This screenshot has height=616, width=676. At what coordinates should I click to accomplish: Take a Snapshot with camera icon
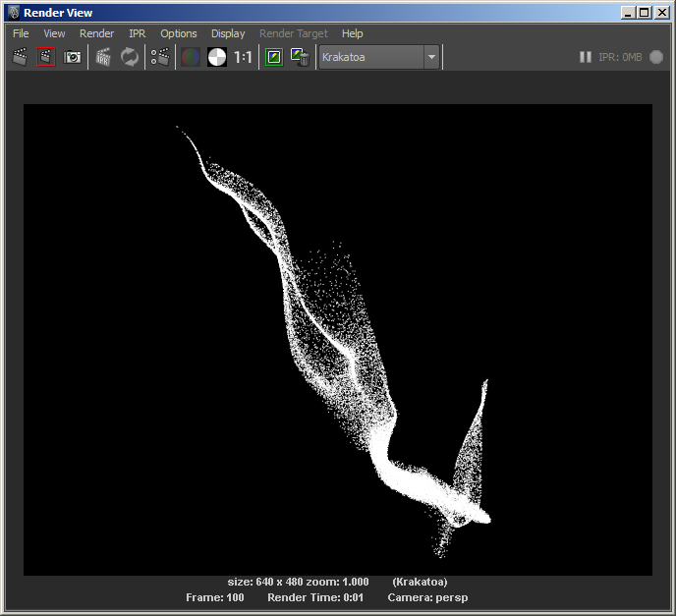(73, 57)
